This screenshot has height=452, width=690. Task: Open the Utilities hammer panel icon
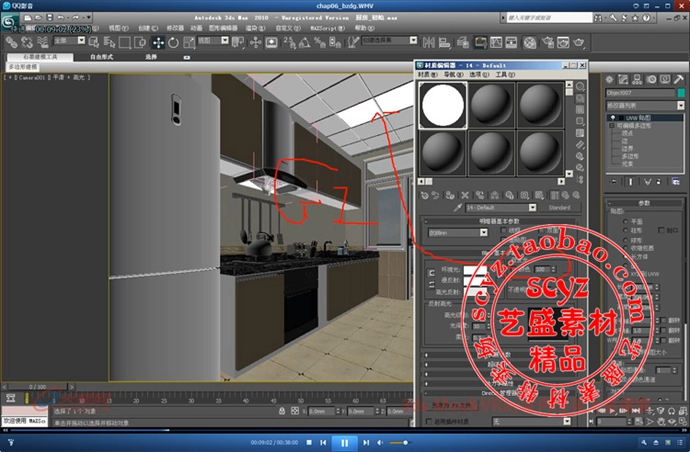[679, 80]
